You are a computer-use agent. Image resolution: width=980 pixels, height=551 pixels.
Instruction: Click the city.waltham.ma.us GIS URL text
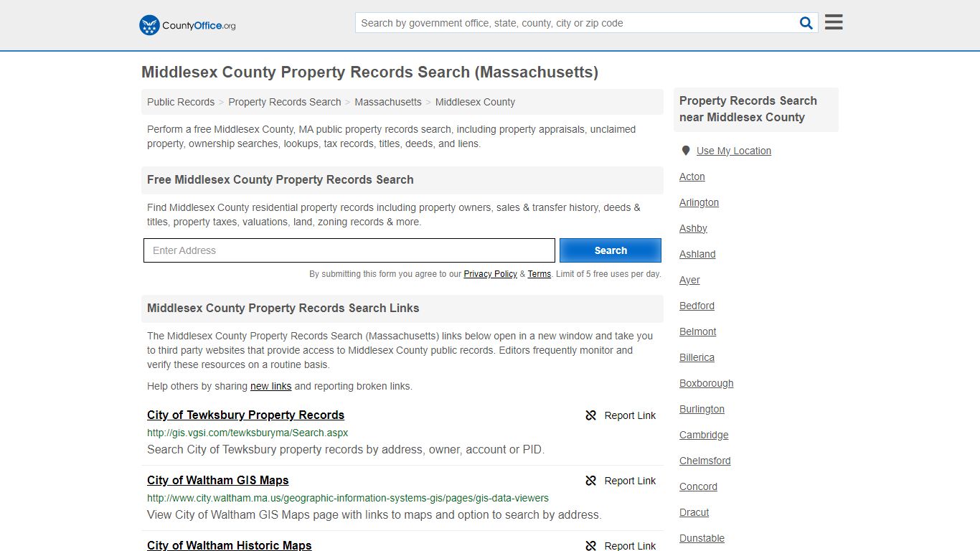[348, 498]
